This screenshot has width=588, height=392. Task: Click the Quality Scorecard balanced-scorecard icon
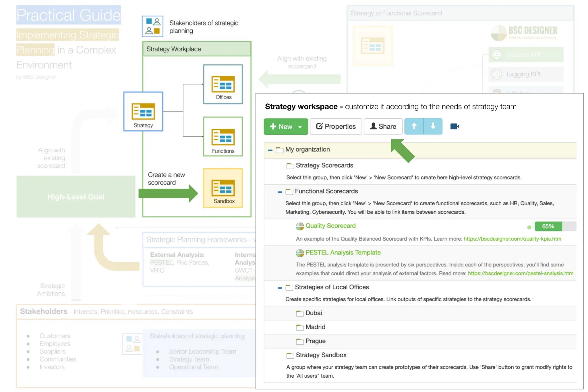coord(300,226)
